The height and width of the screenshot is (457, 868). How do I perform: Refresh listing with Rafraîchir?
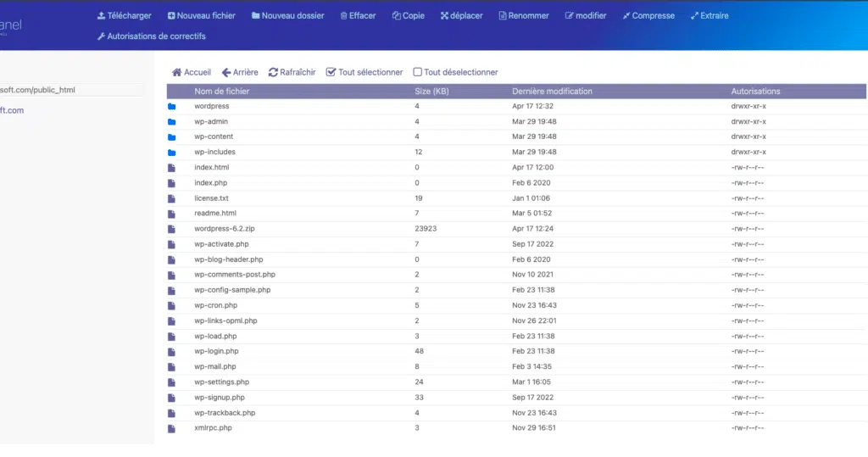(292, 72)
